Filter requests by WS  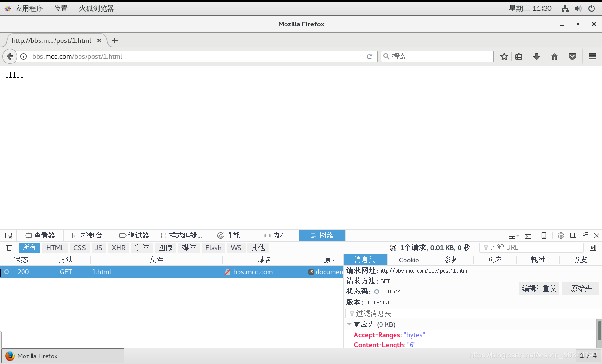click(236, 248)
